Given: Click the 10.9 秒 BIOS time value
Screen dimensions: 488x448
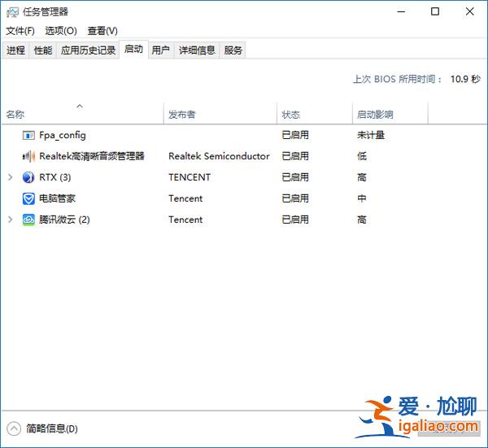Looking at the screenshot, I should point(465,79).
